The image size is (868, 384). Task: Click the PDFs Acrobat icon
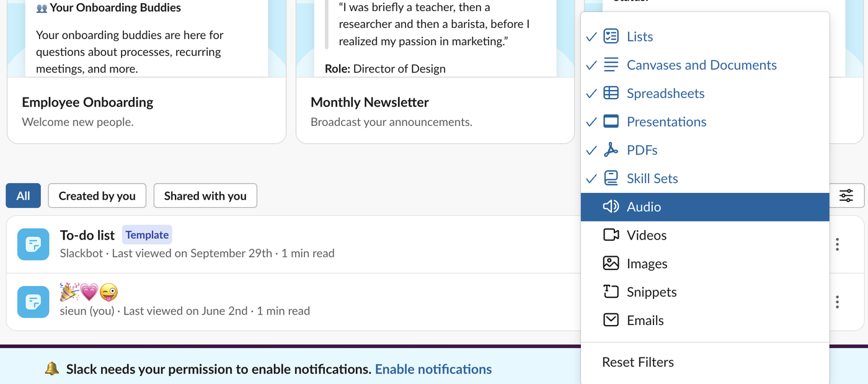point(611,150)
